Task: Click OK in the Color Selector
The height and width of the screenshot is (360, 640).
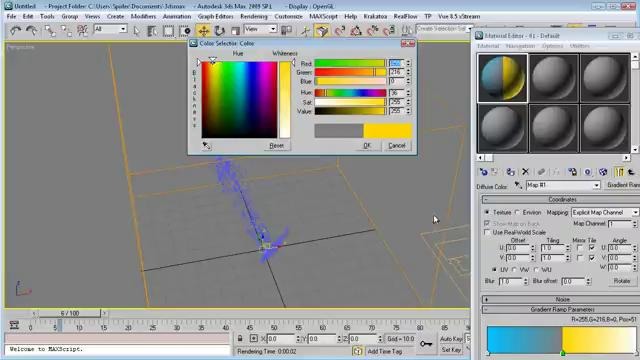Action: point(367,146)
